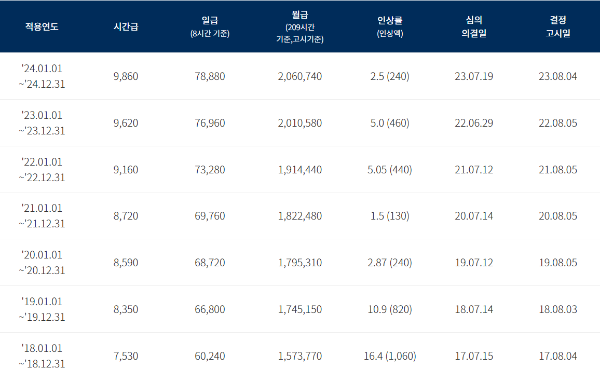Viewport: 600px width, 377px height.
Task: Select increase rate 2.5 (240)
Action: tap(390, 76)
